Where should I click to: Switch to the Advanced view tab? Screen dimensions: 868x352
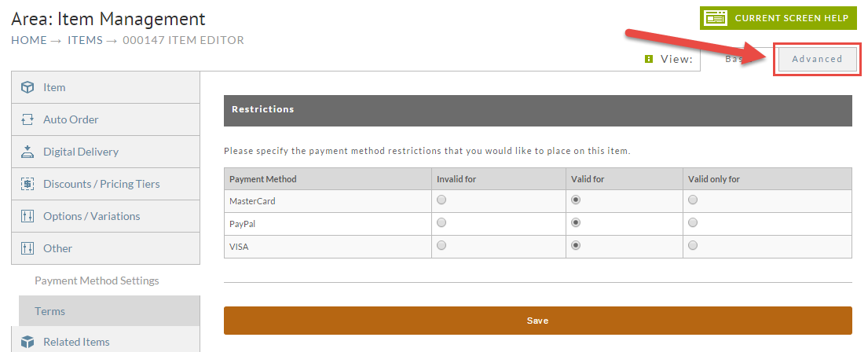[x=817, y=59]
